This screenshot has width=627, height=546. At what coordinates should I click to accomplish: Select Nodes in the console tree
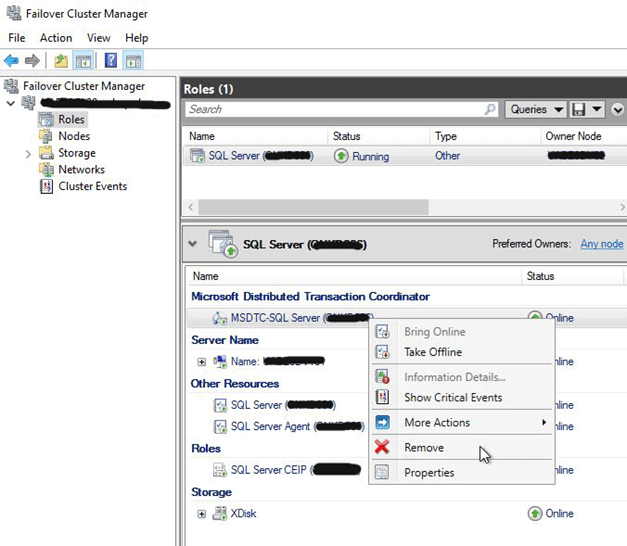[x=74, y=136]
